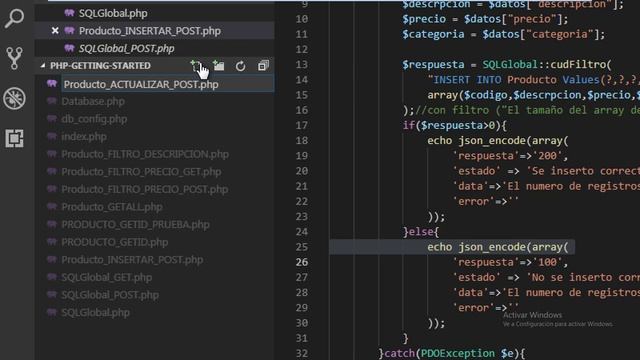Open Producto_GETALL.php file
This screenshot has width=640, height=360.
pos(112,207)
